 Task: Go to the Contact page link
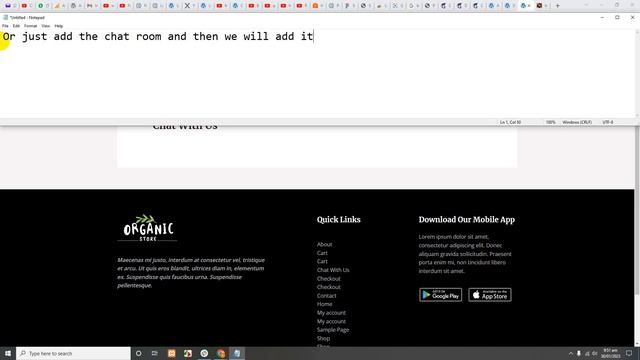point(327,296)
